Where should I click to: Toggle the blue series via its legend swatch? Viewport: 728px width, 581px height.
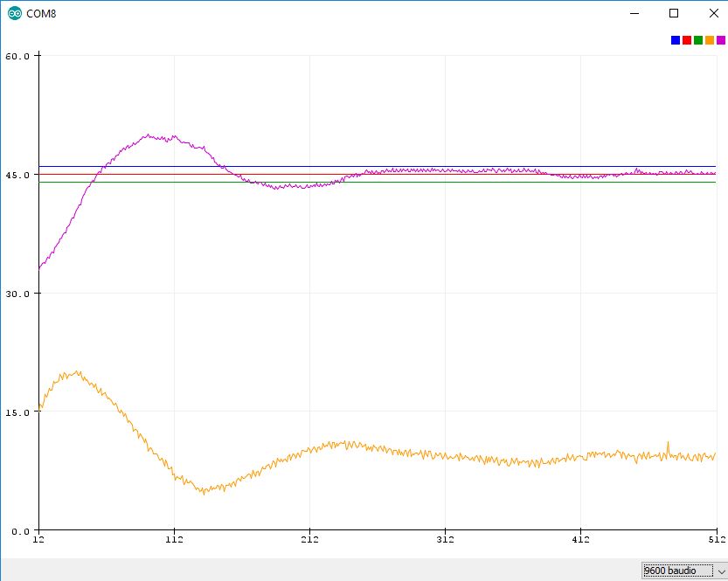click(676, 40)
